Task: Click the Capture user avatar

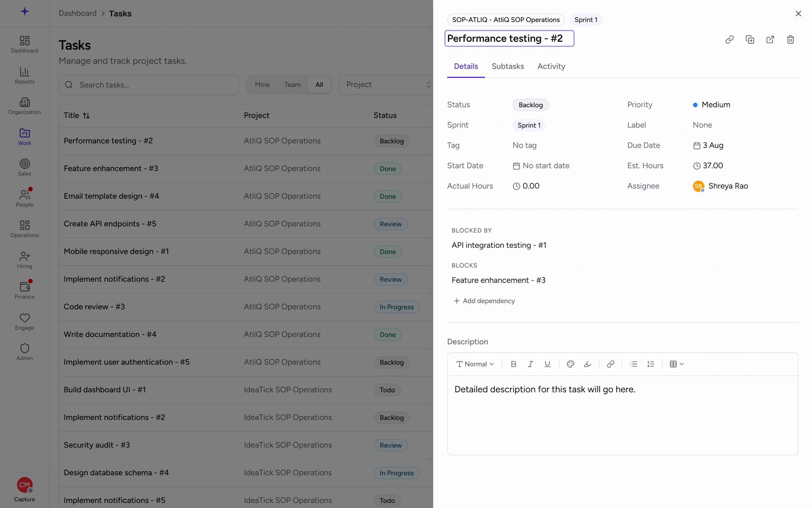Action: (25, 485)
